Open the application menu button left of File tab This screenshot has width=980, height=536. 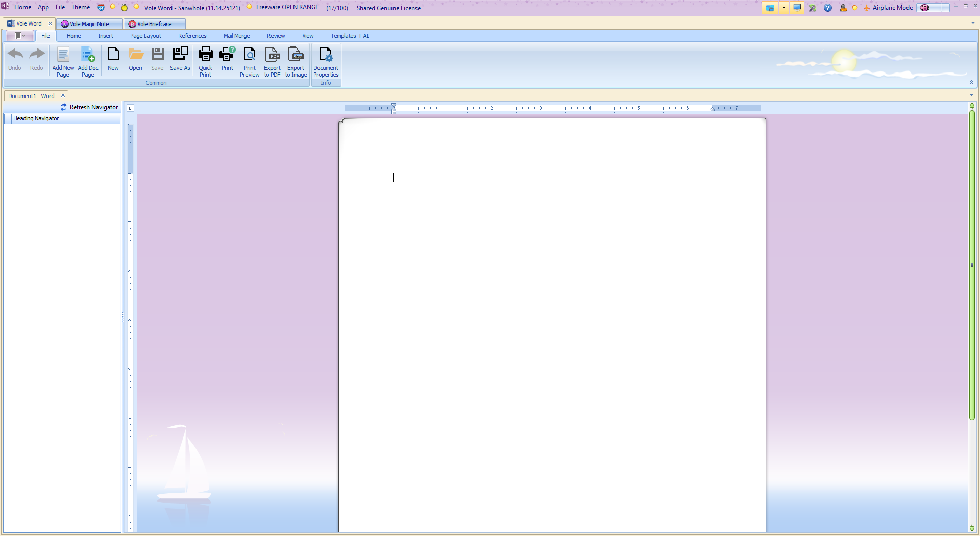click(19, 36)
